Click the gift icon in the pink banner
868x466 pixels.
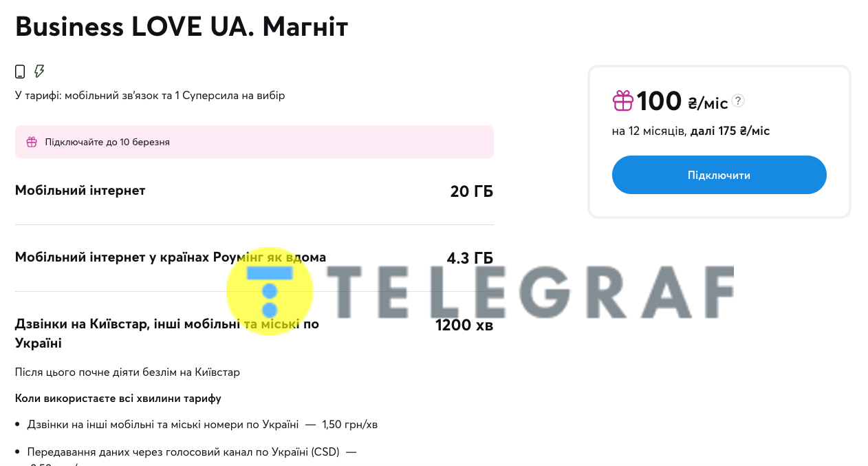(x=32, y=142)
